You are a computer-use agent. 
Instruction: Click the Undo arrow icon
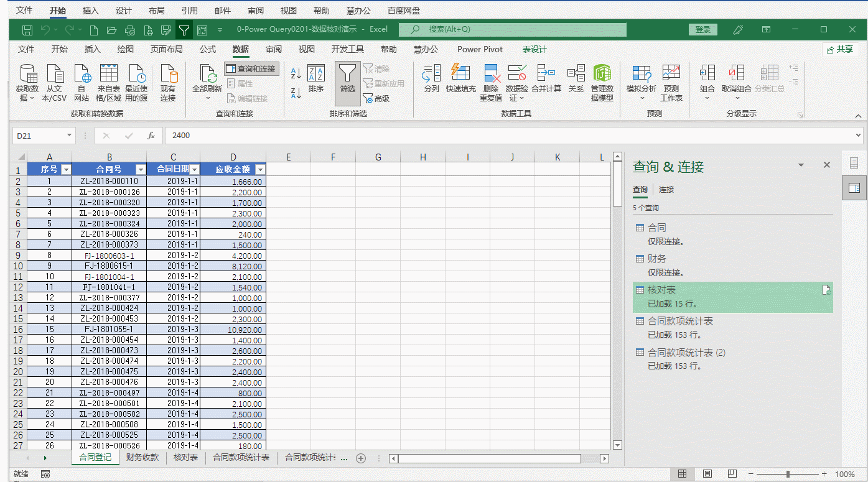[45, 30]
